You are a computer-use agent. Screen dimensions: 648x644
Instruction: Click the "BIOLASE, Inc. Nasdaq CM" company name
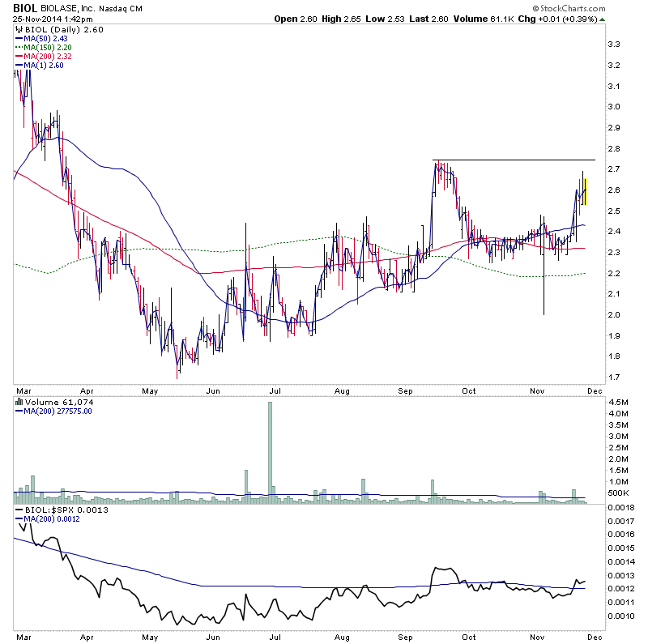[x=92, y=8]
